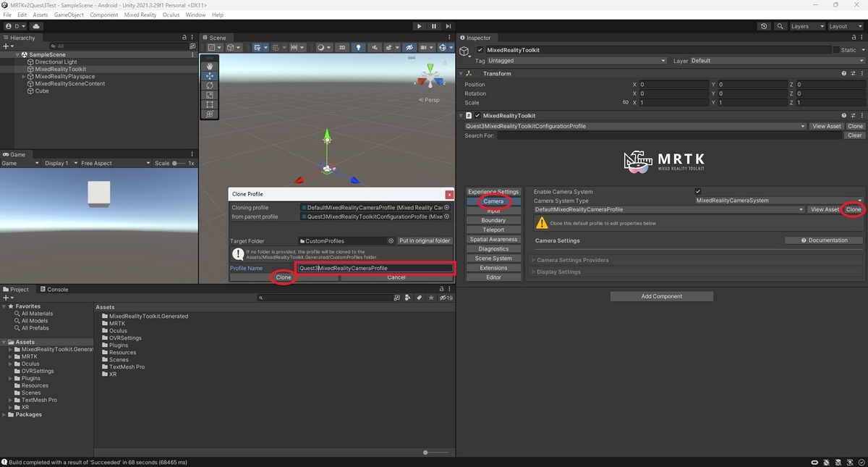Image resolution: width=868 pixels, height=467 pixels.
Task: Click the Profile Name input field
Action: click(x=375, y=268)
